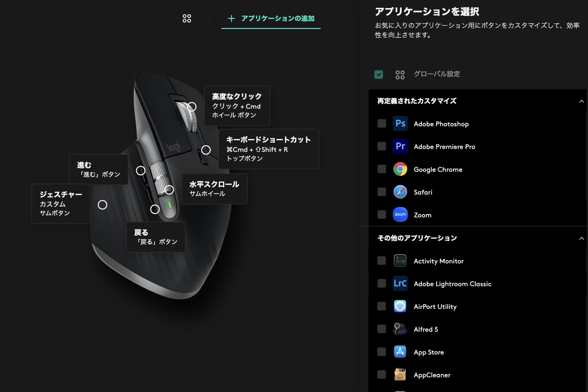
Task: Open the 進む button card
Action: 99,169
